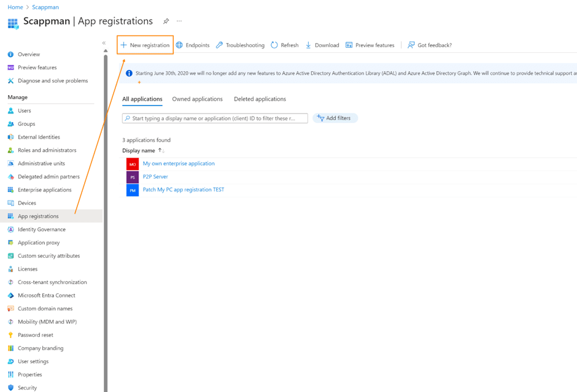This screenshot has width=577, height=392.
Task: Click the PS purple application badge
Action: click(x=133, y=177)
